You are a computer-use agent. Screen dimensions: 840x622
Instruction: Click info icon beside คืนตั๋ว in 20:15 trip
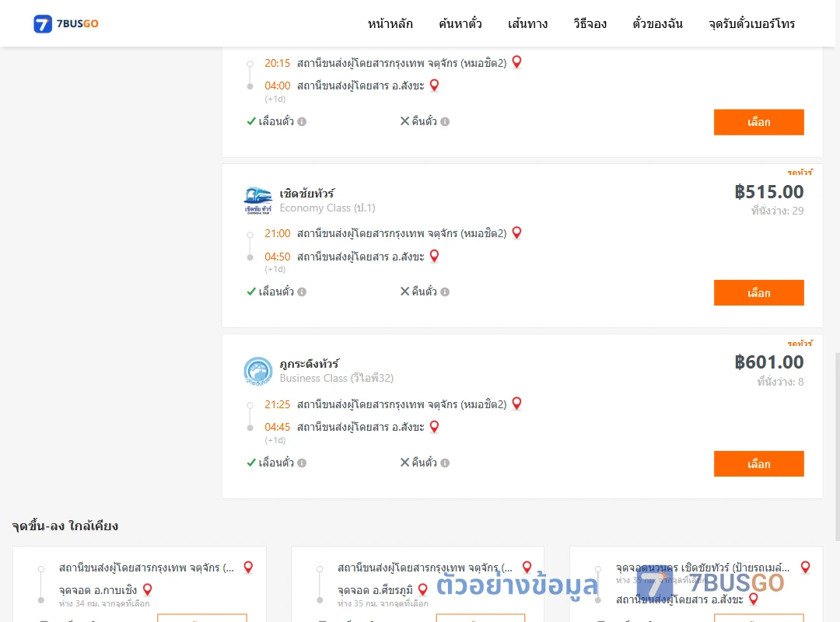445,121
